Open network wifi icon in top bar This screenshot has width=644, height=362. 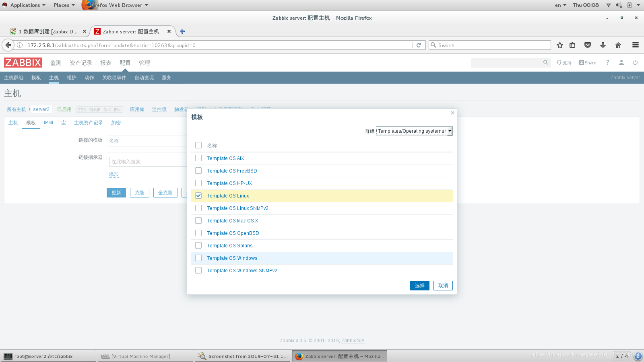point(609,5)
